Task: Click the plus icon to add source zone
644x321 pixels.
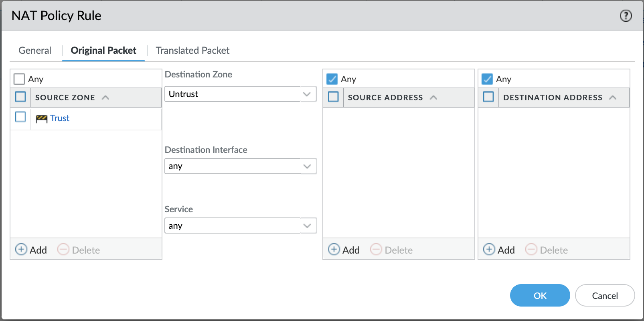Action: click(x=21, y=250)
